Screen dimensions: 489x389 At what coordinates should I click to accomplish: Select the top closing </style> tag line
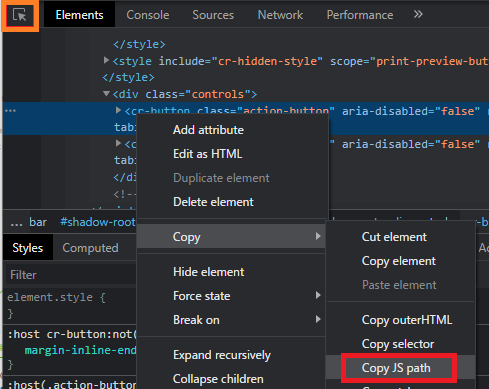[139, 44]
